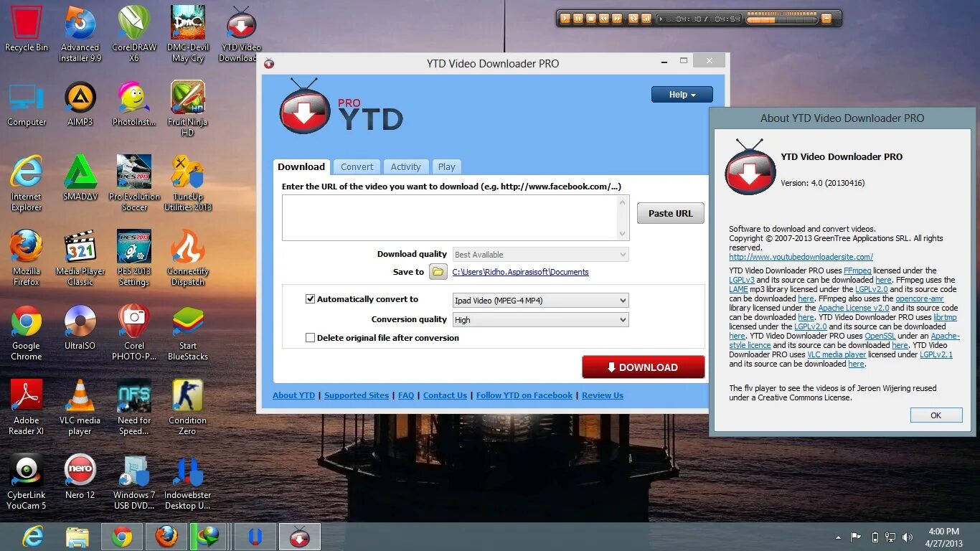Open the Review Us link

pos(603,395)
